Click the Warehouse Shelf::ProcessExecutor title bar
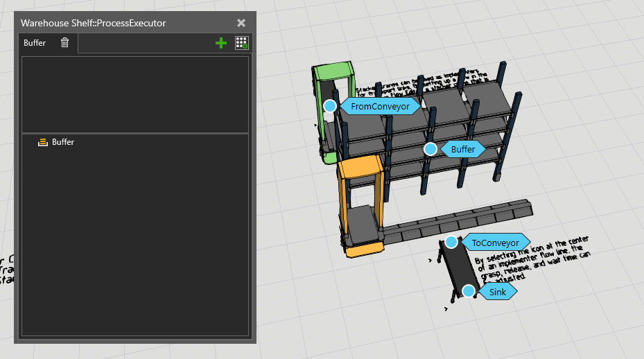644x359 pixels. click(x=125, y=23)
